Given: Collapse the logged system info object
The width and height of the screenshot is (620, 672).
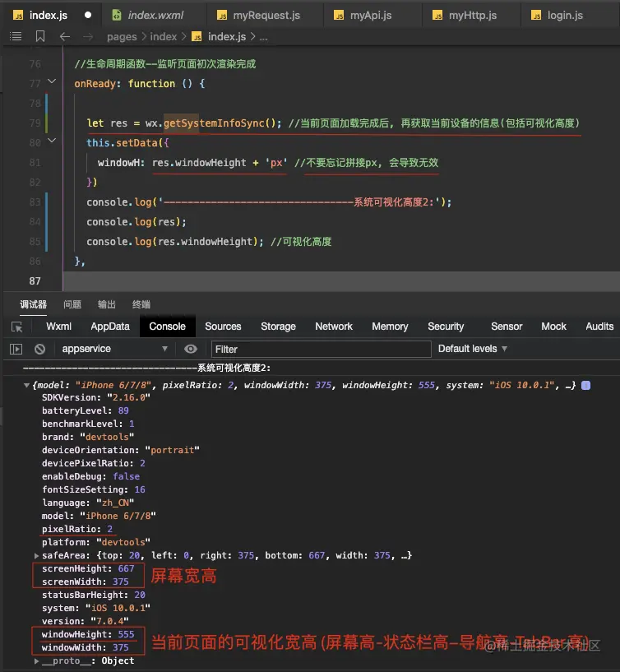Looking at the screenshot, I should (x=26, y=385).
